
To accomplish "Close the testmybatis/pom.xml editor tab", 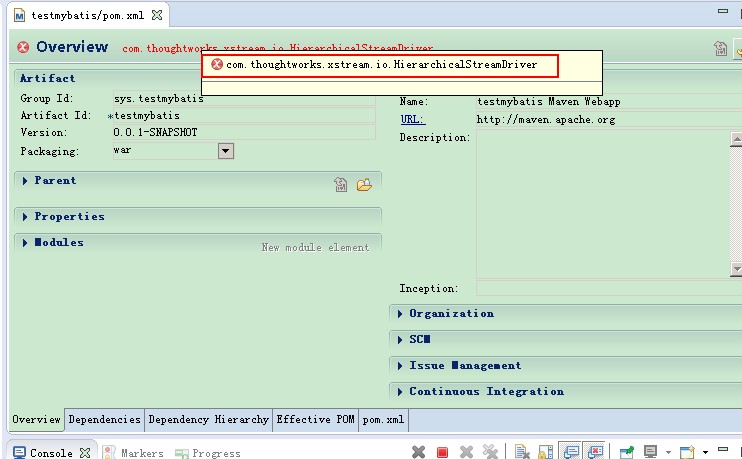I will (x=157, y=15).
